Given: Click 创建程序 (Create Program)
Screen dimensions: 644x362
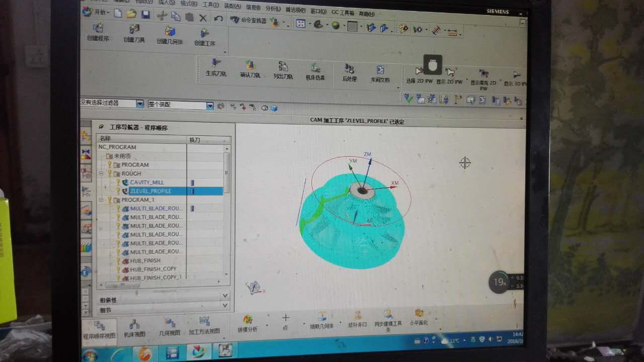Looking at the screenshot, I should coord(98,31).
